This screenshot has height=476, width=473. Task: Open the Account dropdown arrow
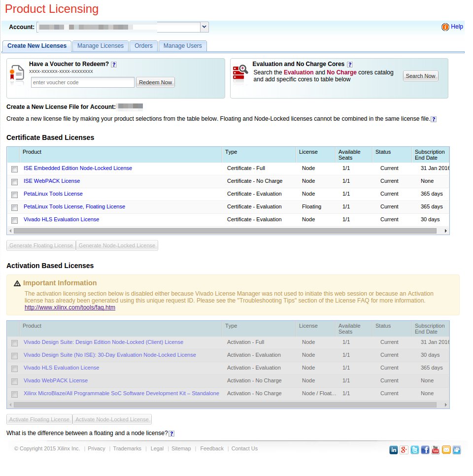pyautogui.click(x=204, y=27)
